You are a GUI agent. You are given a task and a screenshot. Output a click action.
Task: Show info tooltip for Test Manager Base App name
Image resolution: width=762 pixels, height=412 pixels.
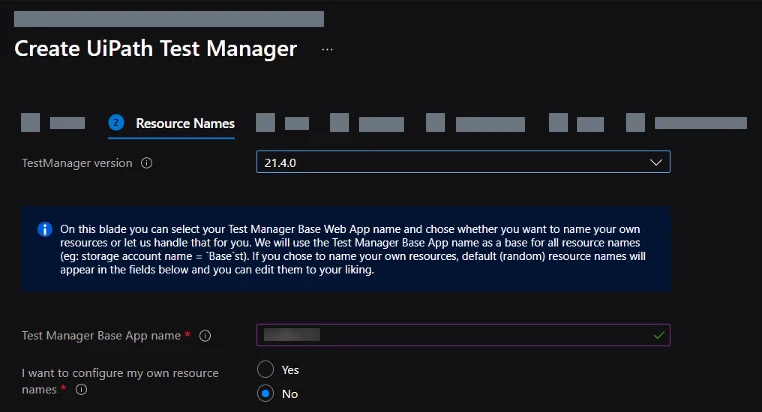pyautogui.click(x=205, y=336)
